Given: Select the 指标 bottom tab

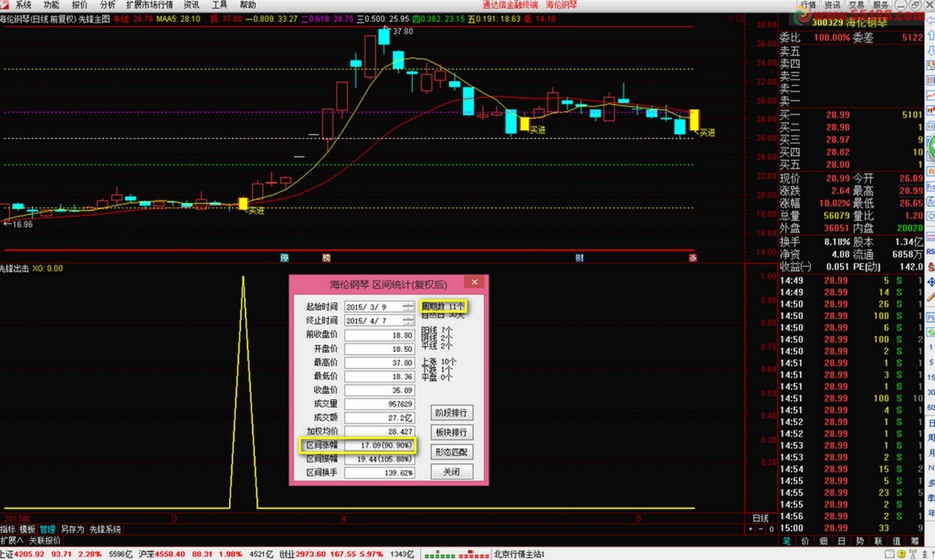Looking at the screenshot, I should 8,529.
